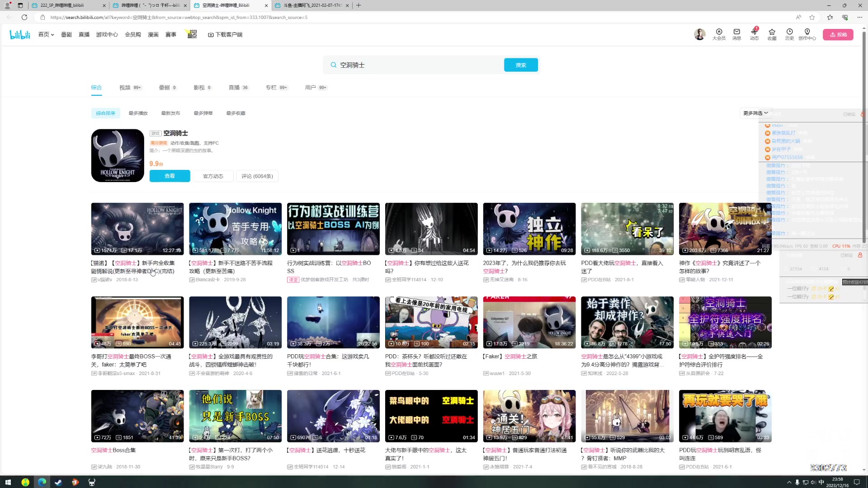Open 行为树实战训练营 course thumbnail

point(333,229)
